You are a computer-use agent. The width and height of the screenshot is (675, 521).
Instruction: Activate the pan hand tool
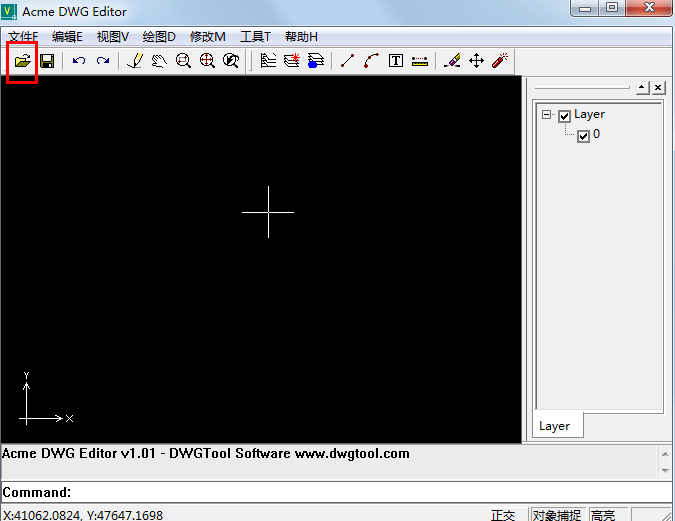click(x=159, y=61)
